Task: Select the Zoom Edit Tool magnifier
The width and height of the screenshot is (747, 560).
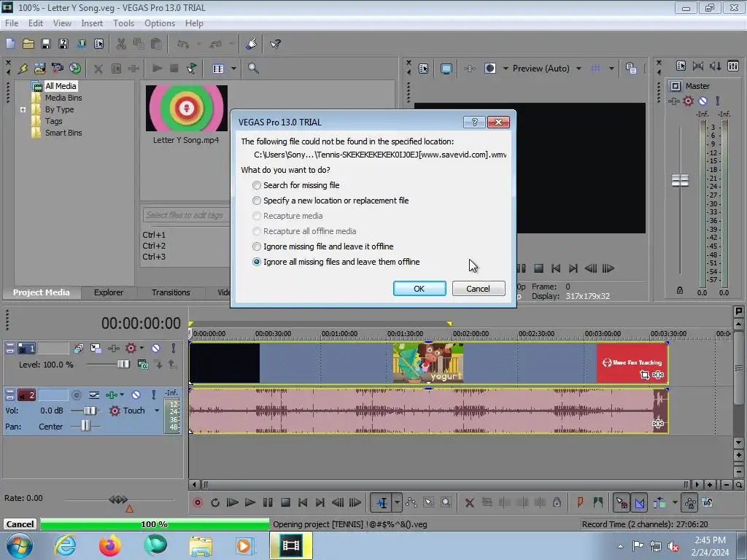Action: click(x=446, y=502)
